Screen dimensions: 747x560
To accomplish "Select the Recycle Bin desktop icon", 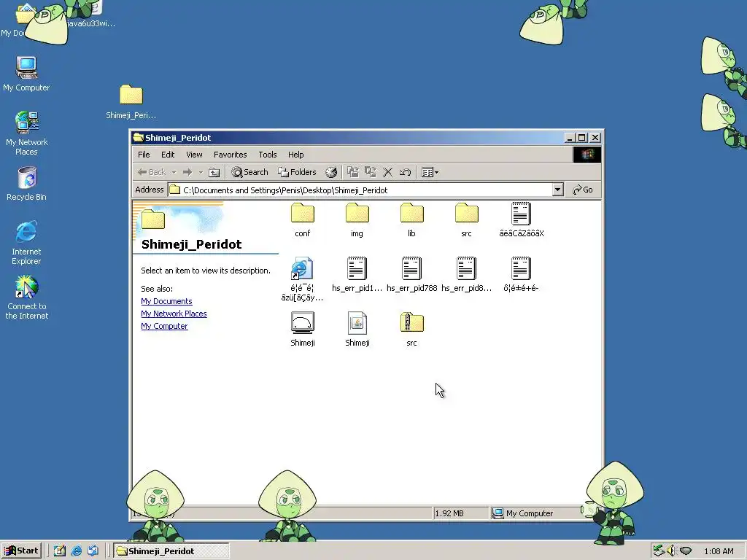I will pos(27,183).
